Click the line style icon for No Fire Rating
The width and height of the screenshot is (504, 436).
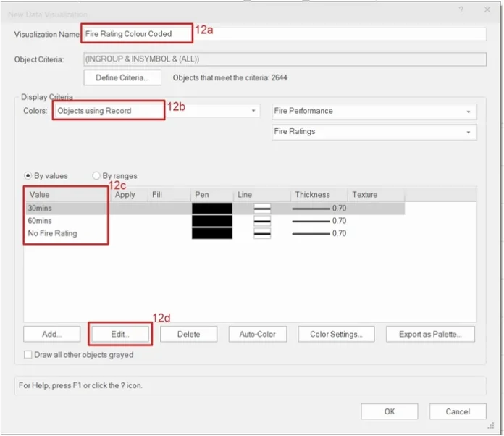coord(262,233)
